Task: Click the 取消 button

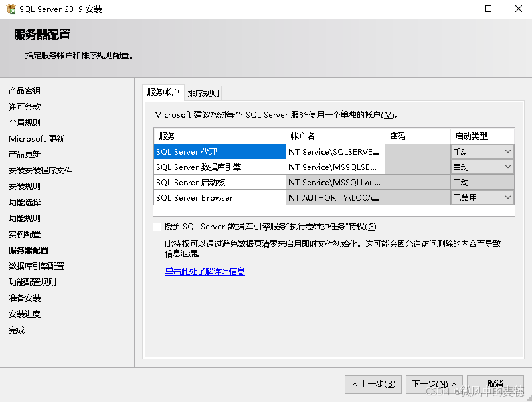Action: coord(495,384)
